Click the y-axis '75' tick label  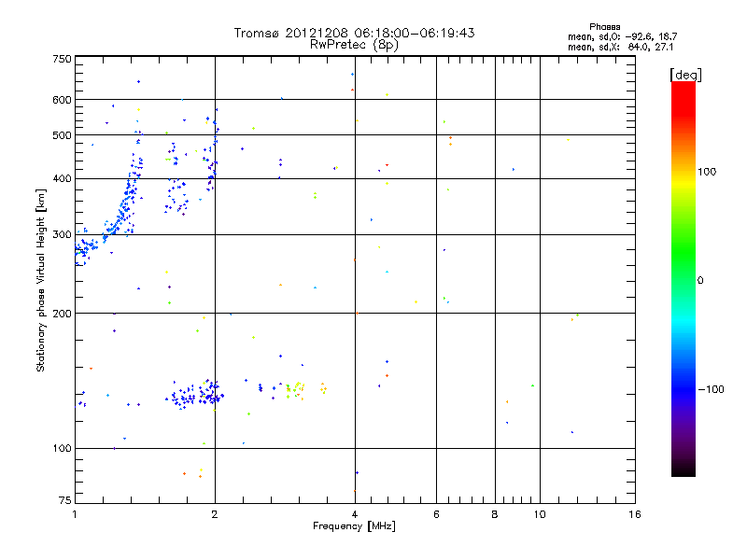(x=65, y=500)
